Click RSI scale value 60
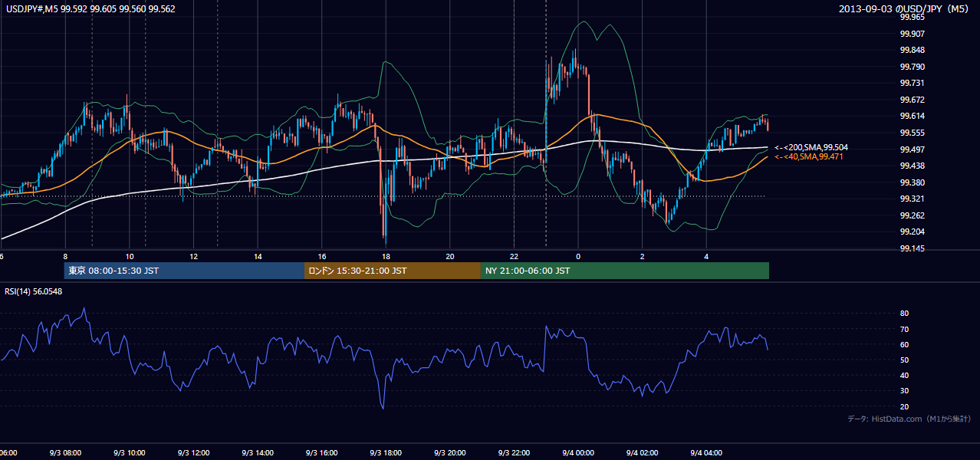 coord(904,344)
